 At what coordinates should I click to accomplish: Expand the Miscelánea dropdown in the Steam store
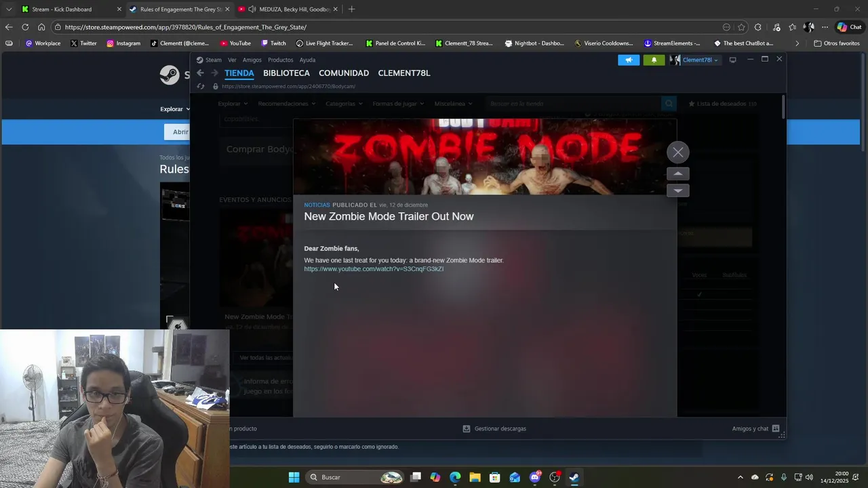[x=453, y=104]
